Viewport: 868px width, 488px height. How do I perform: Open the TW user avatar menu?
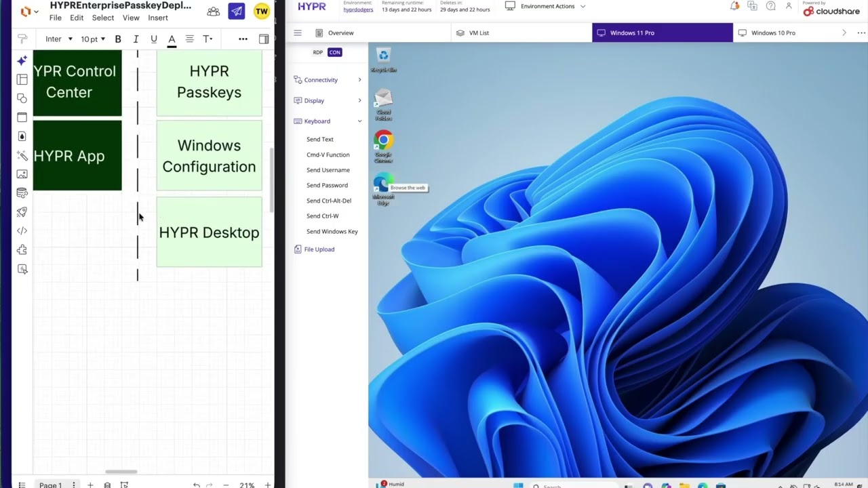(x=262, y=12)
